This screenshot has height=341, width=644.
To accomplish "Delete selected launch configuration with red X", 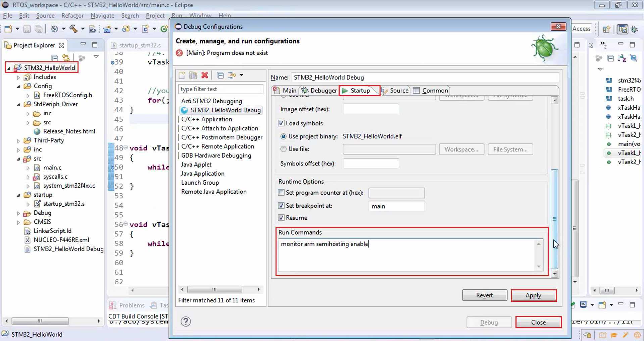I will coord(205,75).
